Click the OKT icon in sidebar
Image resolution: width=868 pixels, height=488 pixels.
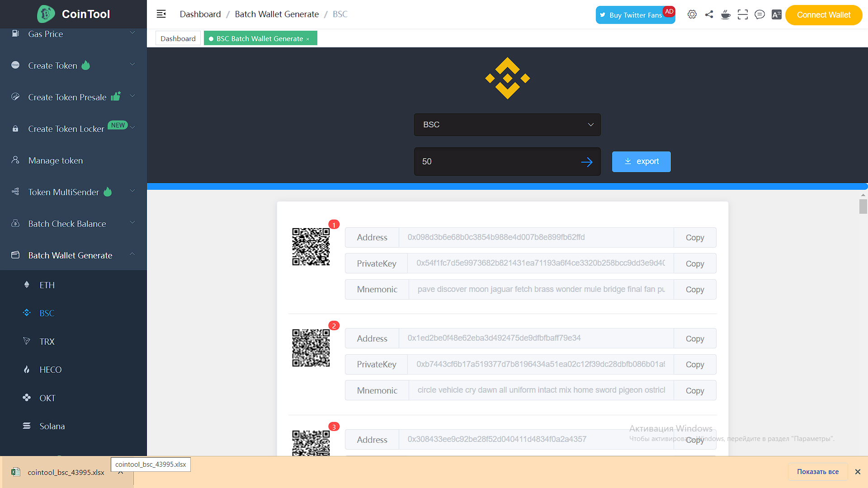point(27,398)
